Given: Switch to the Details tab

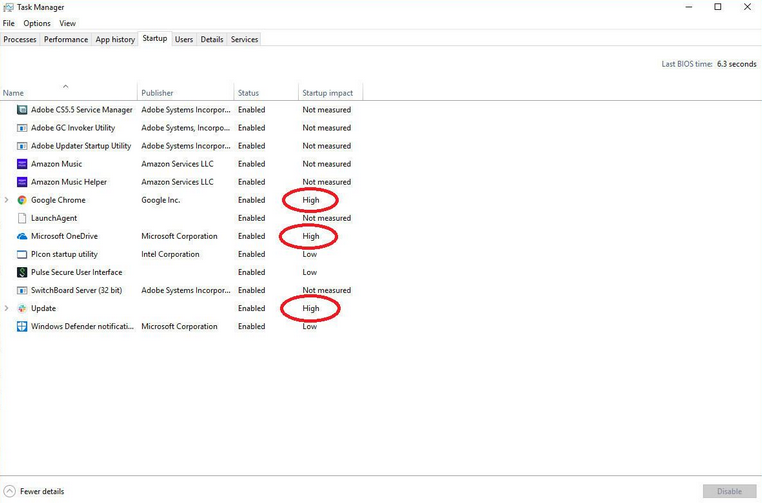Looking at the screenshot, I should 212,39.
